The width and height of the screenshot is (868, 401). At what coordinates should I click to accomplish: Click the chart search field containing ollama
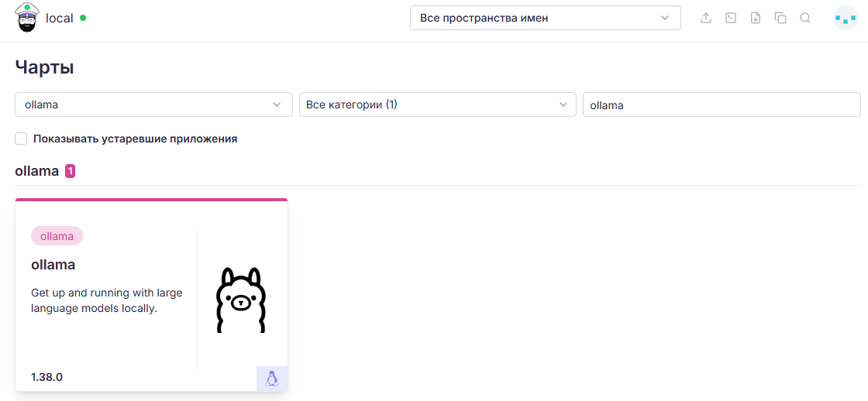coord(722,105)
